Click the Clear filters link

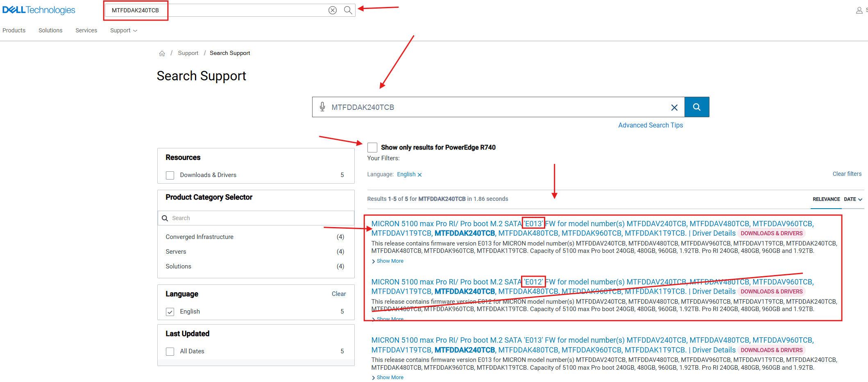point(847,174)
